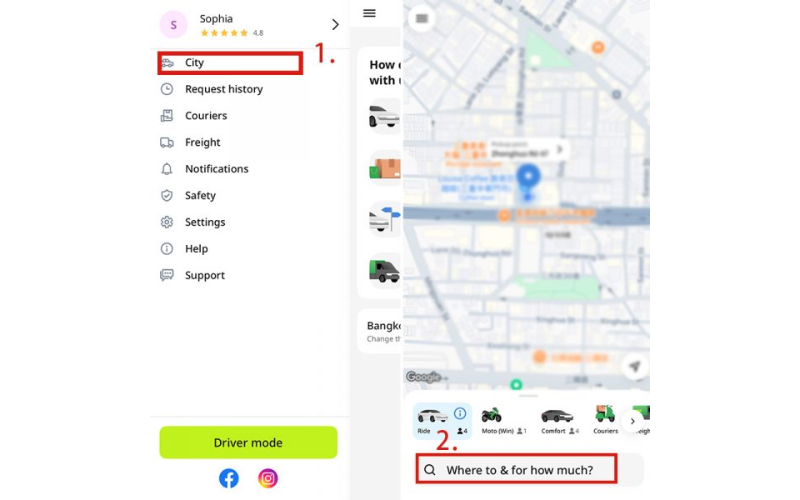The width and height of the screenshot is (800, 500).
Task: Open the Instagram icon link
Action: pos(268,478)
